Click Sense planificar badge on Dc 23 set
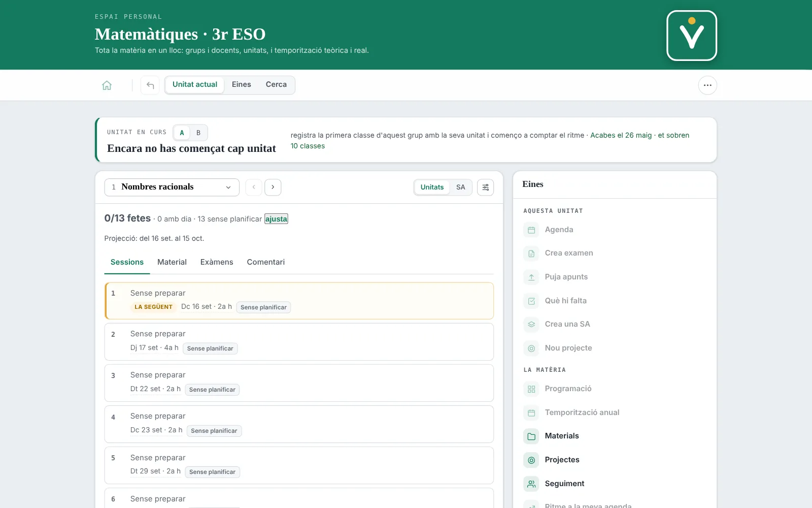 click(214, 431)
